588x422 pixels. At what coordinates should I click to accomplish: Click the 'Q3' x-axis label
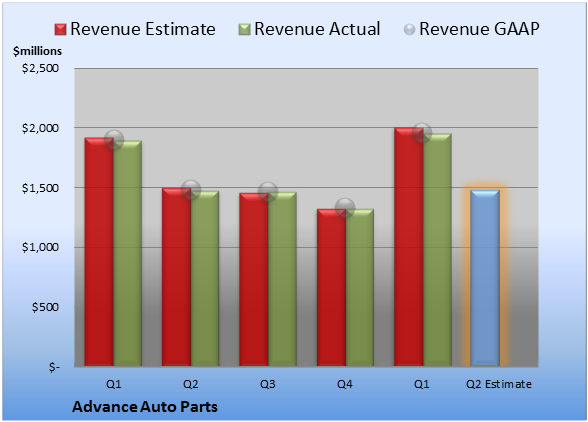[x=268, y=384]
